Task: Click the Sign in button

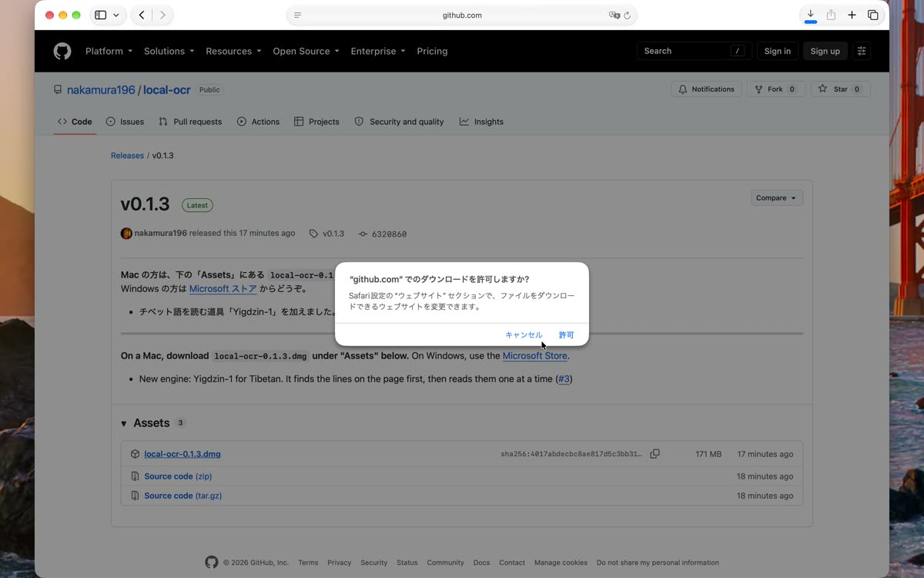Action: tap(777, 51)
